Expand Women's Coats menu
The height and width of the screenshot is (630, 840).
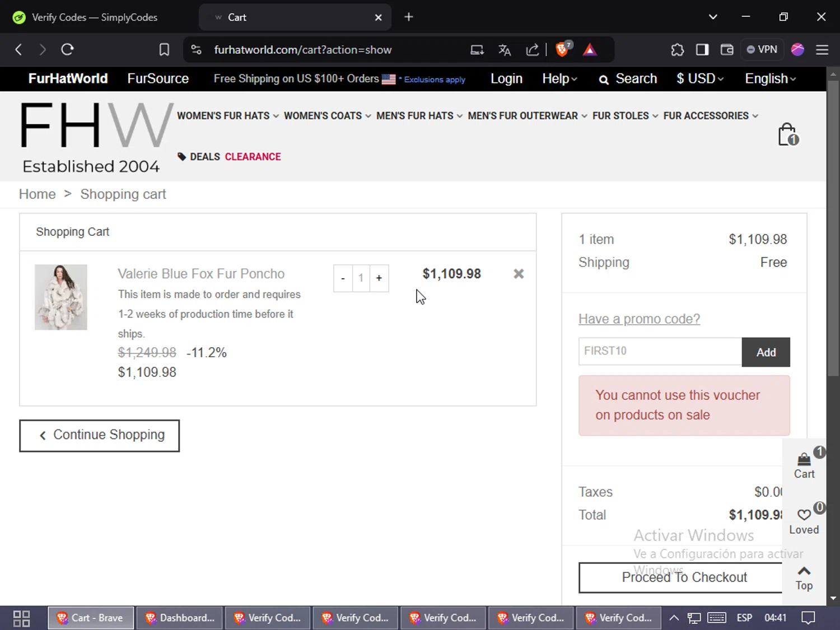[x=328, y=116]
